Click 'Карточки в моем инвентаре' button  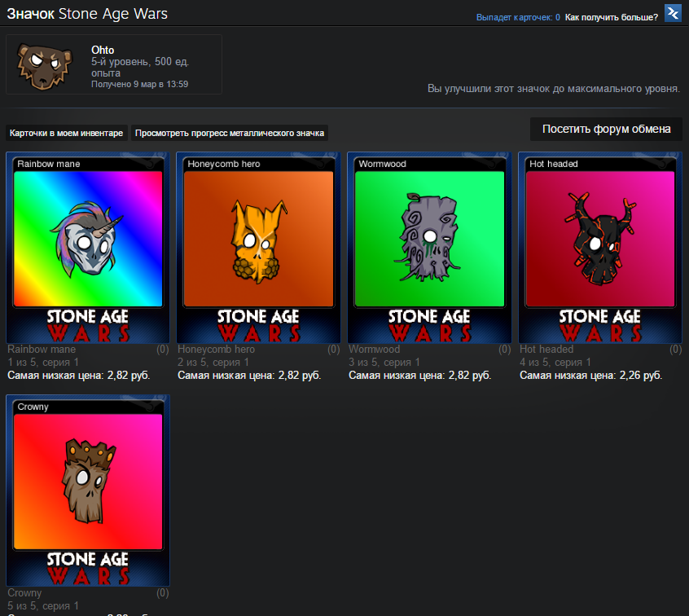(66, 133)
